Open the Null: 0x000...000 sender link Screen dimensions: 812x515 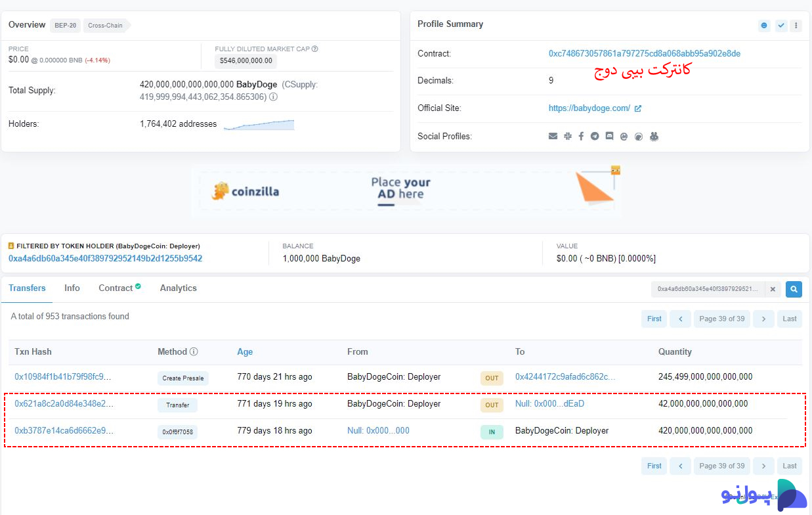coord(378,431)
